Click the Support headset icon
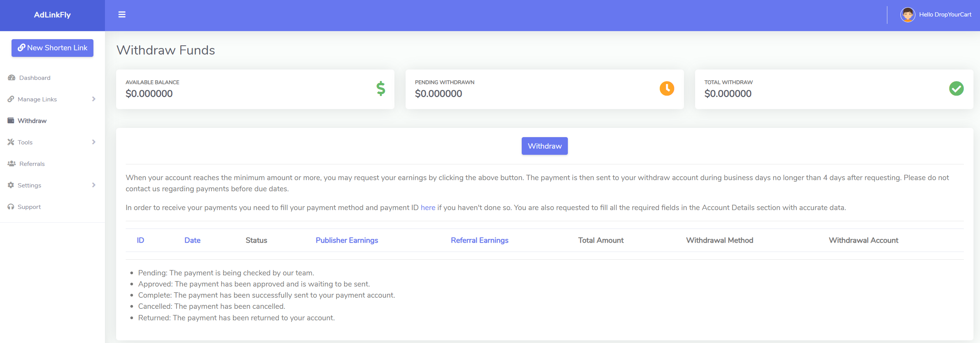 pyautogui.click(x=11, y=207)
